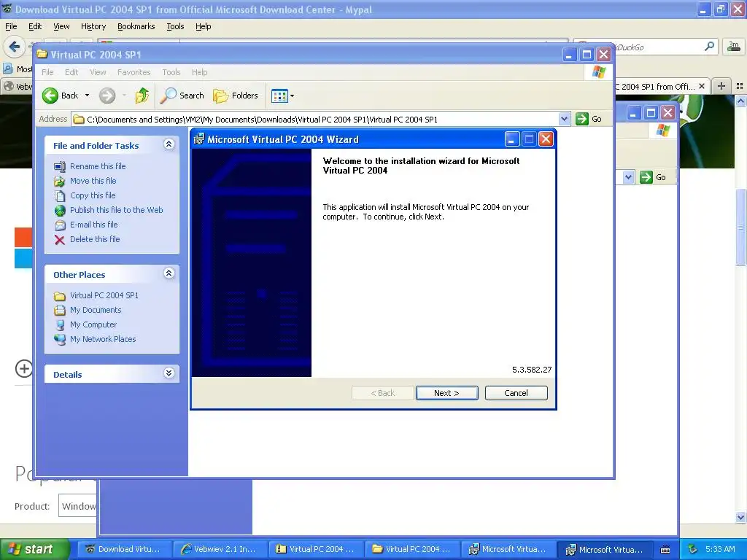Open the Explorer View menu
Viewport: 747px width, 560px height.
pyautogui.click(x=98, y=72)
